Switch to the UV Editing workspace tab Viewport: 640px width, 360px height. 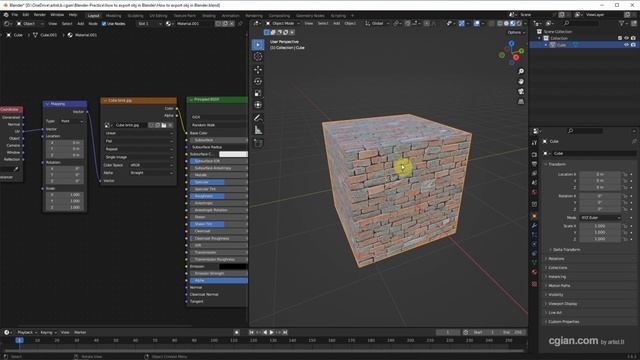click(x=158, y=16)
